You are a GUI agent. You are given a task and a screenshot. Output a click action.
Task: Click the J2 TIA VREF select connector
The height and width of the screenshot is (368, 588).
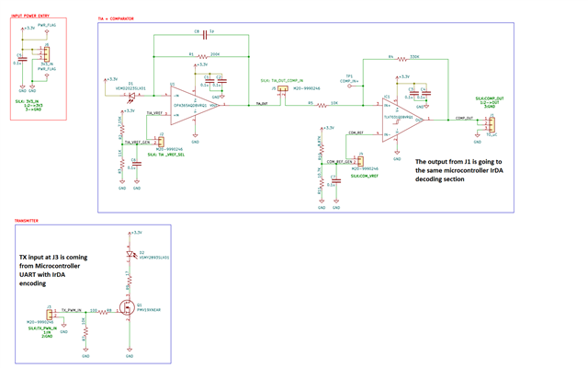click(x=161, y=142)
